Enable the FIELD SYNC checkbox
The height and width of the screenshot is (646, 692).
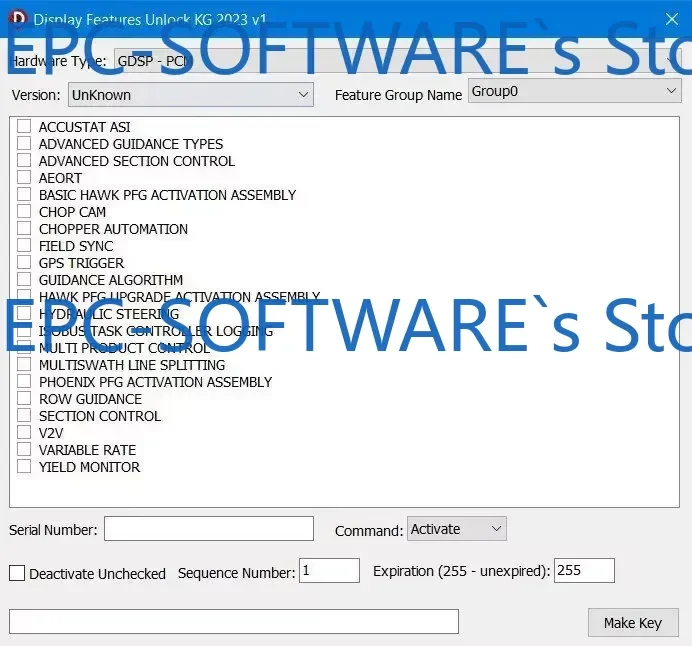point(24,245)
